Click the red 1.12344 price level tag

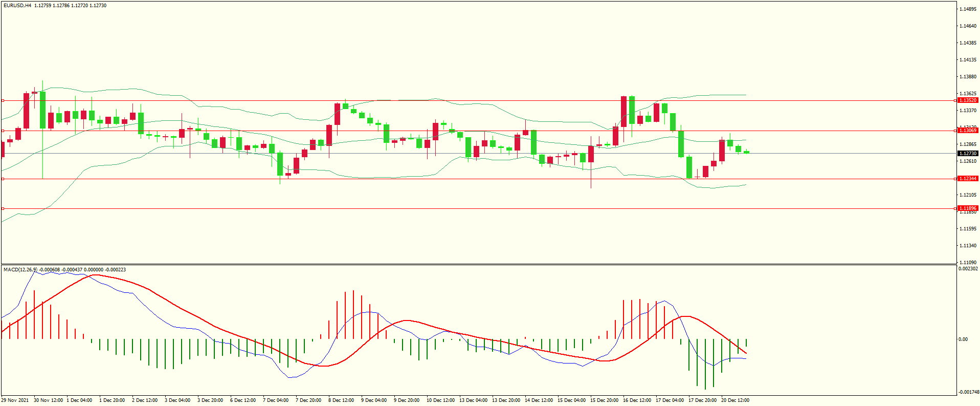tap(968, 179)
